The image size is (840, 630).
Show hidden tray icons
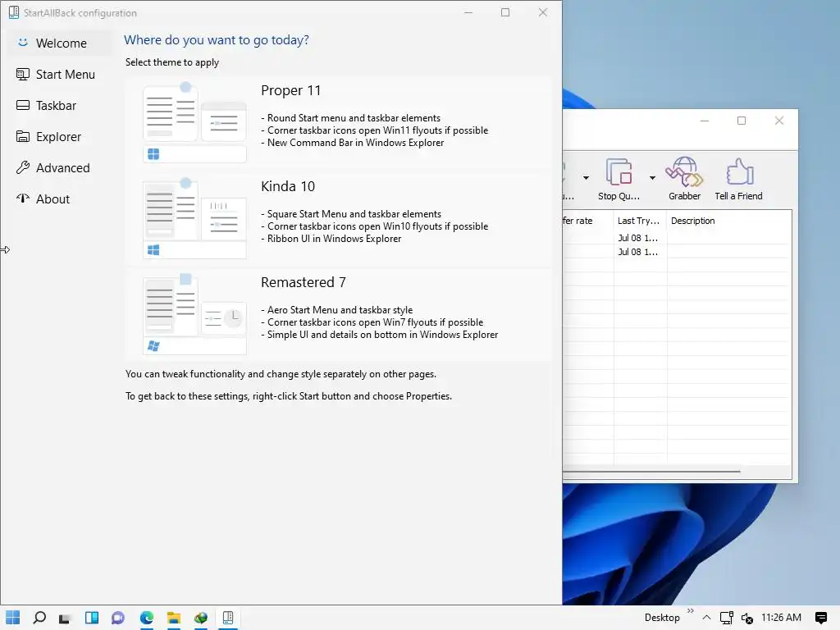coord(706,618)
